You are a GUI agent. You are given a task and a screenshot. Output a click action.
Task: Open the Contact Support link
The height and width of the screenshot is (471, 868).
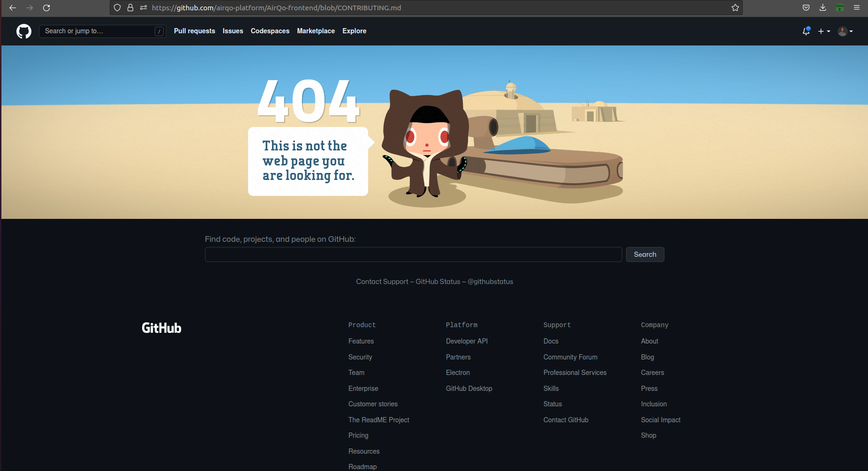click(382, 281)
